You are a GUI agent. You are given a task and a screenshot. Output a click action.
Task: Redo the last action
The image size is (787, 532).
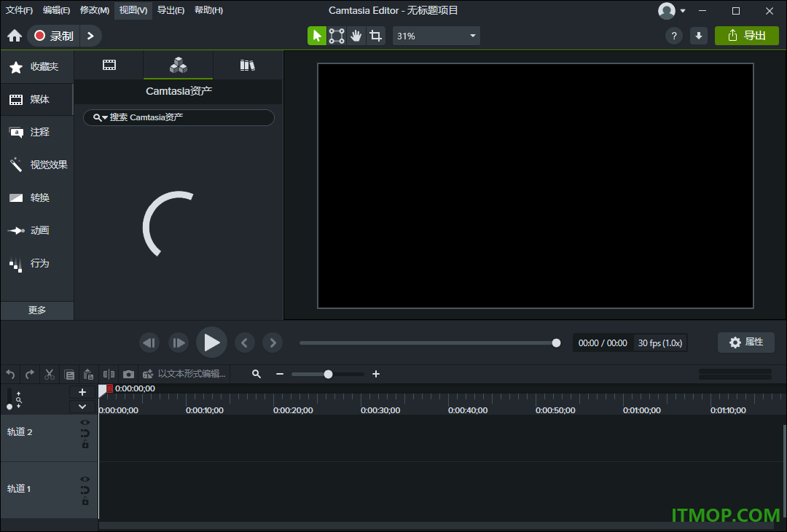click(30, 375)
